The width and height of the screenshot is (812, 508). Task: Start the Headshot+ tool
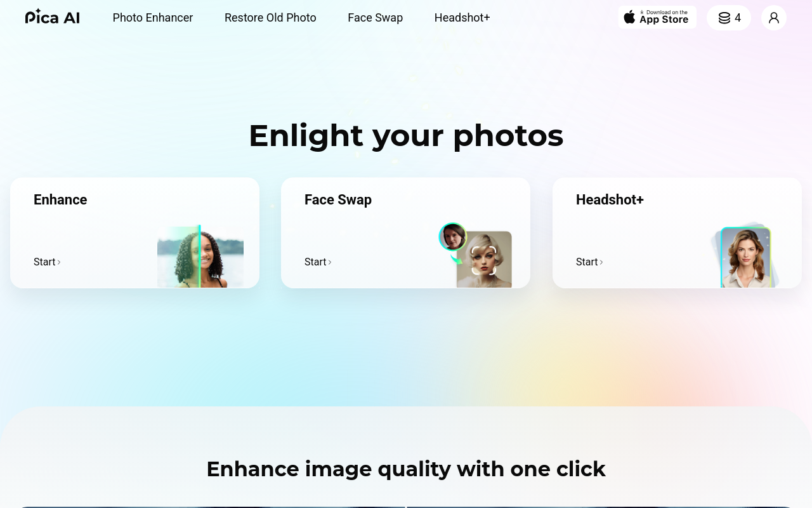pos(589,262)
